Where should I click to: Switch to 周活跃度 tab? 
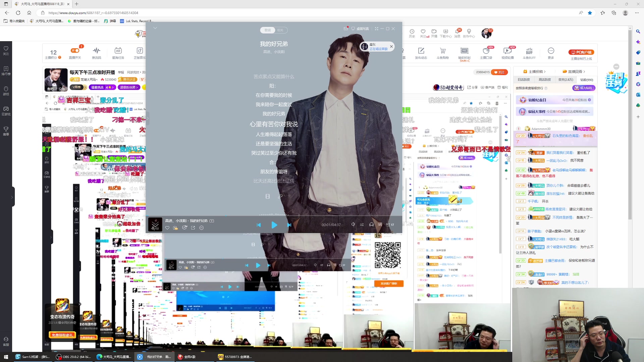(544, 80)
